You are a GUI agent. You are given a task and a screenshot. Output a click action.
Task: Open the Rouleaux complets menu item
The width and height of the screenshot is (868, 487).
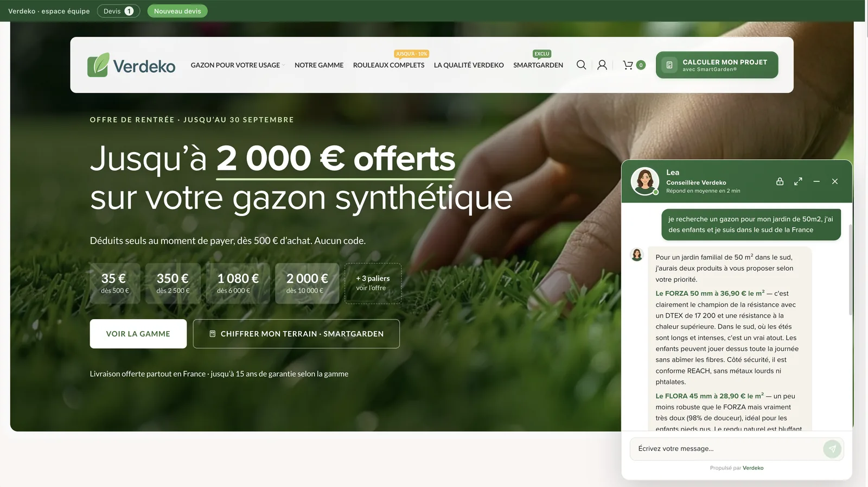tap(388, 65)
